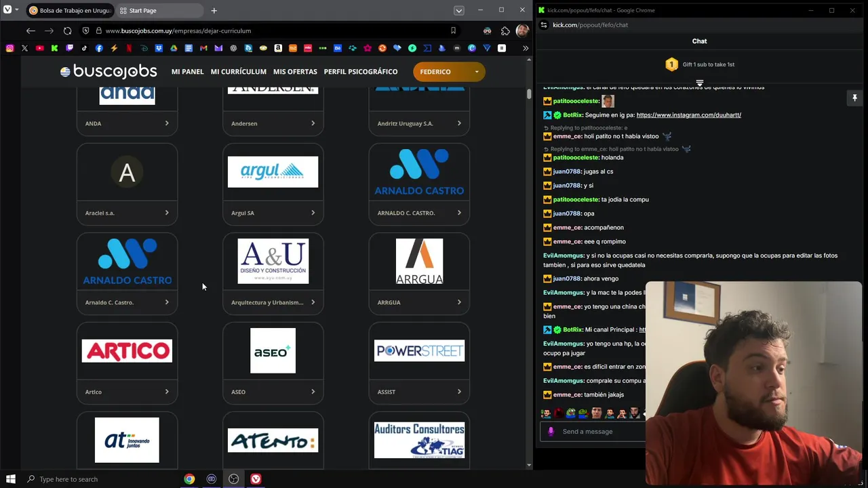Viewport: 868px width, 488px height.
Task: Open site settings icon in Kick window
Action: pyautogui.click(x=543, y=25)
